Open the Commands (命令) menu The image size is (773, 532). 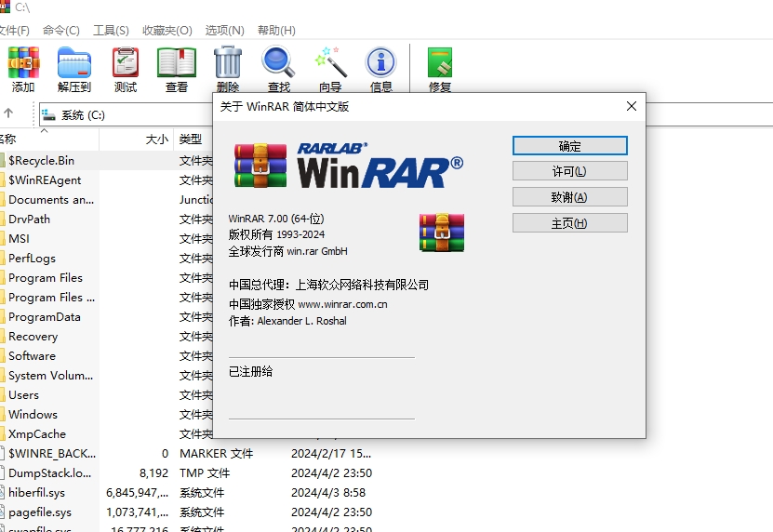coord(61,31)
